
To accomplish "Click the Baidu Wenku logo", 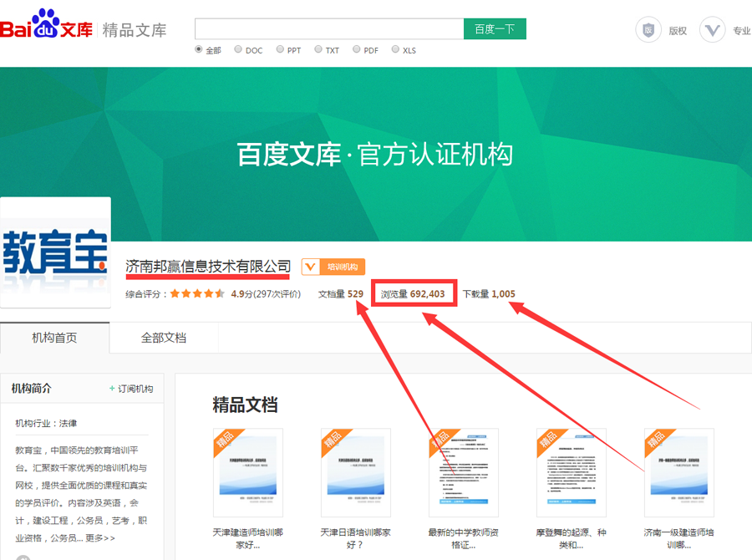I will pyautogui.click(x=46, y=24).
